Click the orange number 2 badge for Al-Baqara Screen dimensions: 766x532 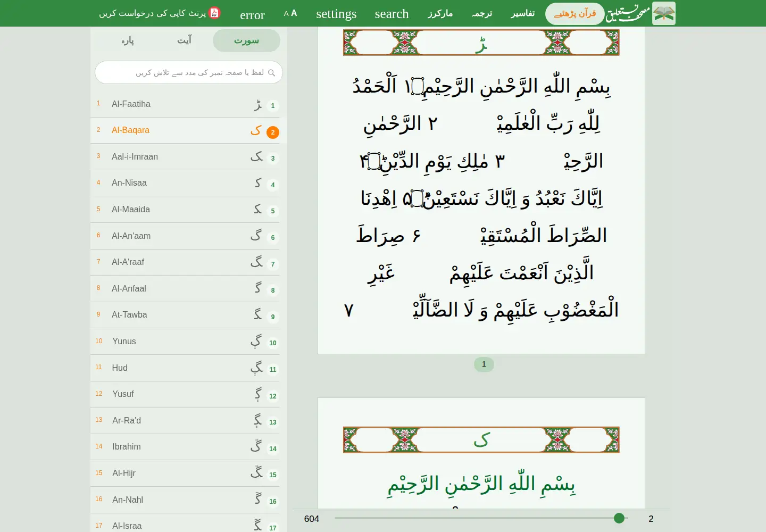[273, 132]
